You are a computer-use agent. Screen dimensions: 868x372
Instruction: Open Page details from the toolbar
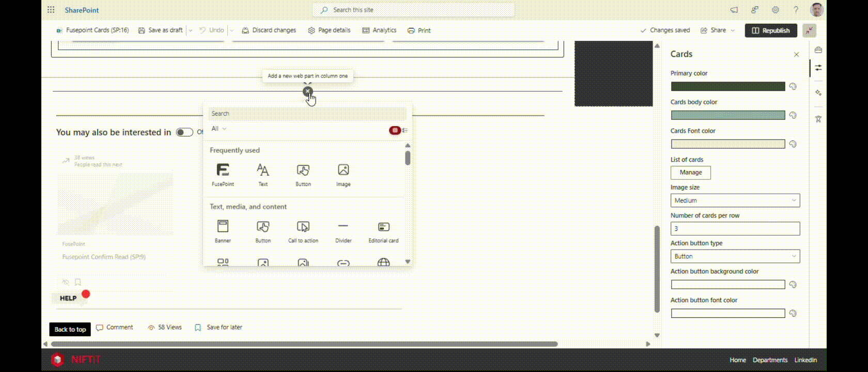point(329,30)
